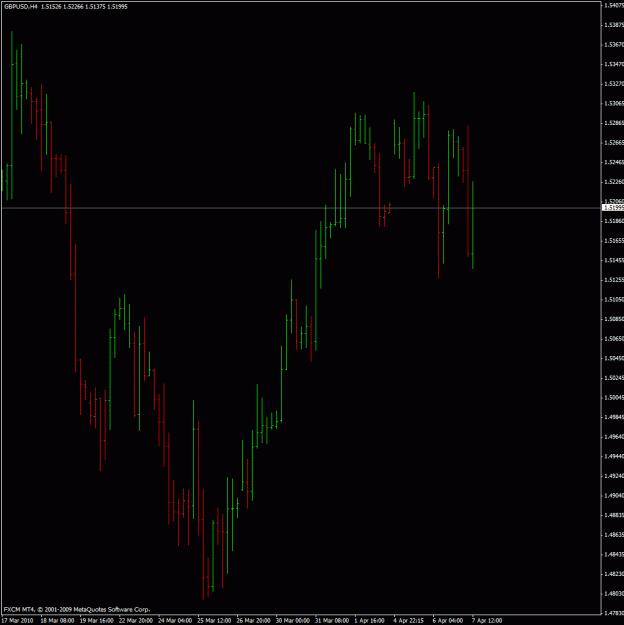Screen dimensions: 624x625
Task: Click the 1.4883 price scale label
Action: point(614,515)
